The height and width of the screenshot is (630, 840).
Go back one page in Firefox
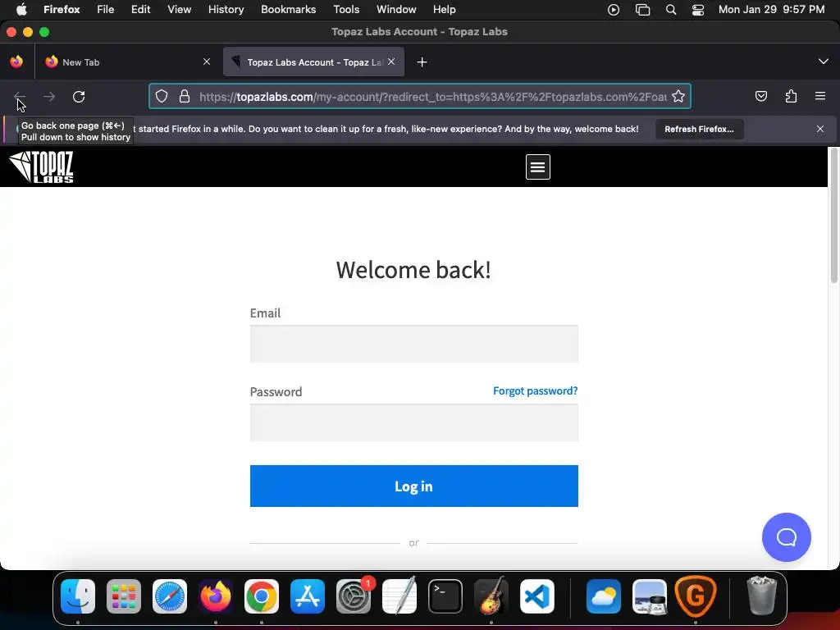pyautogui.click(x=20, y=97)
